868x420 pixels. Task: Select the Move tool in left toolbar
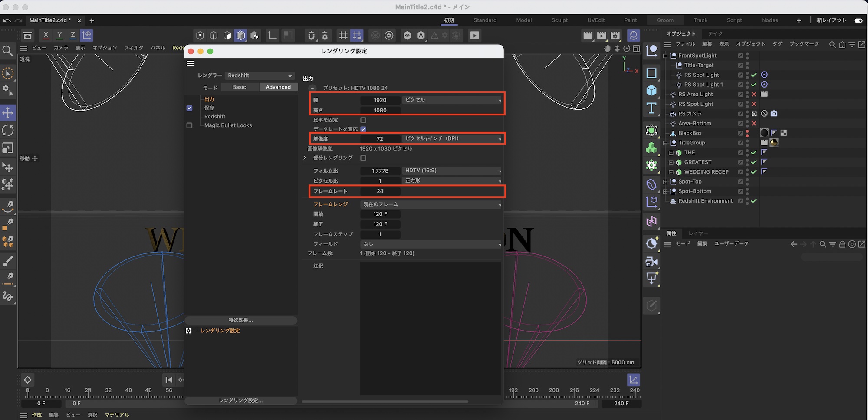tap(8, 113)
